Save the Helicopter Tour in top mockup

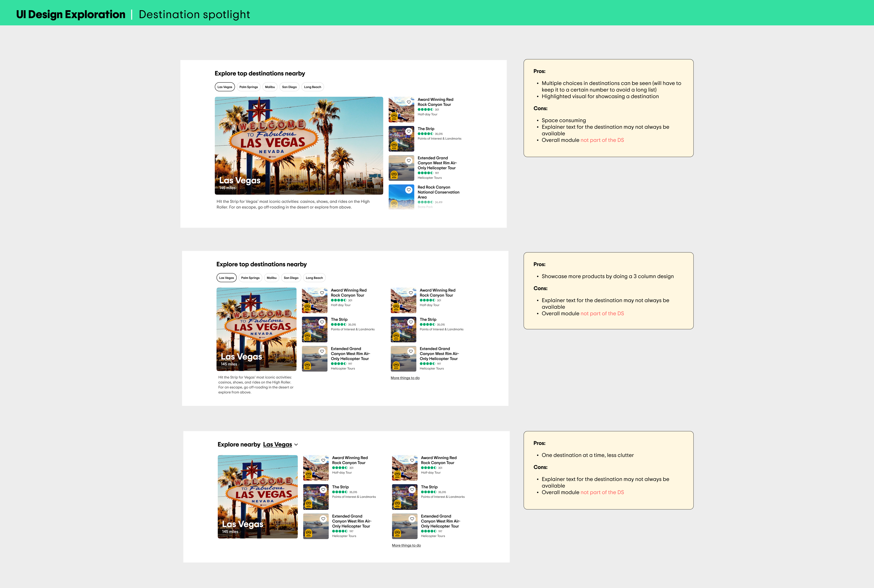tap(409, 160)
